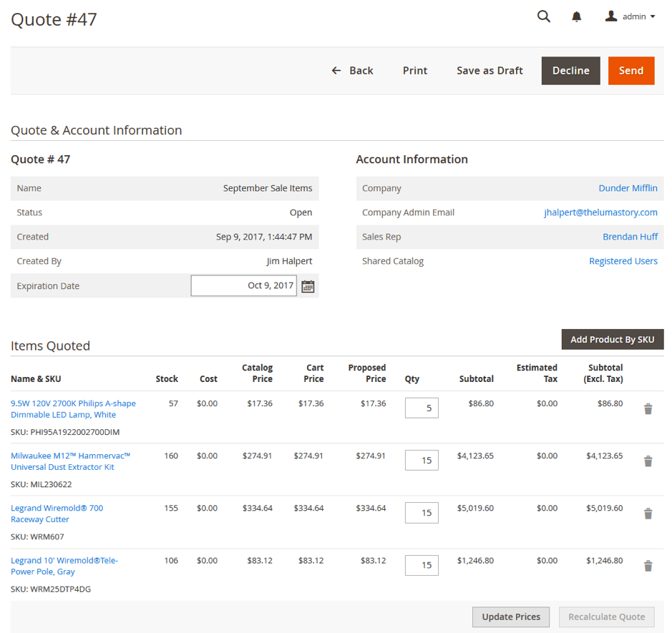
Task: Edit the quantity for Wiremold Raceway Cutter
Action: pyautogui.click(x=422, y=513)
